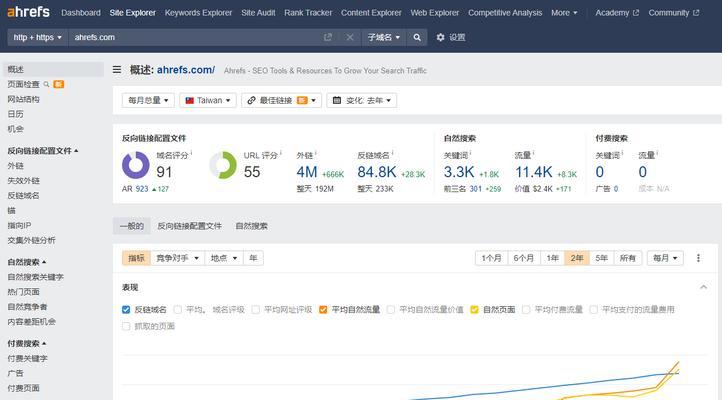Open 外链 in the sidebar
The height and width of the screenshot is (400, 722).
[15, 166]
